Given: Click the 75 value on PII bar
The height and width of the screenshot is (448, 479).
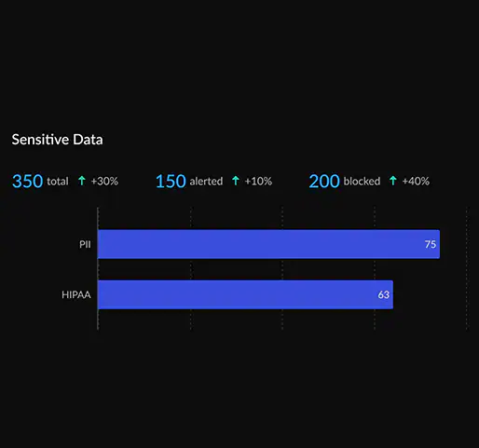Looking at the screenshot, I should (x=431, y=244).
